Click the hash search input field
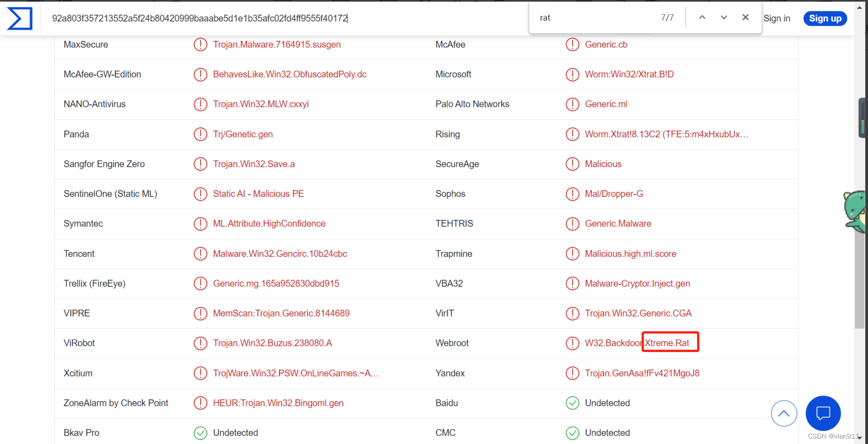868x444 pixels. pyautogui.click(x=283, y=18)
